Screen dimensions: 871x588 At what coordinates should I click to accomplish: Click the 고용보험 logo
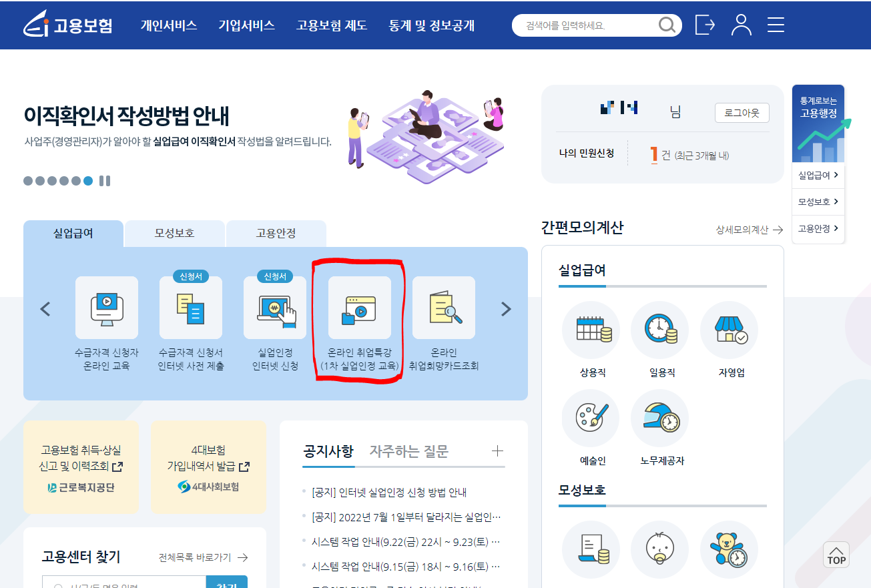68,25
